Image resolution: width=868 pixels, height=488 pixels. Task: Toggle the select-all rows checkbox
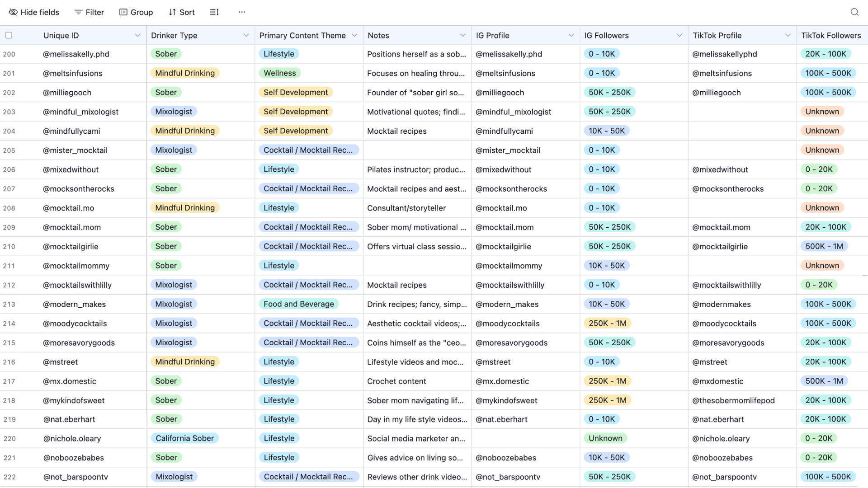coord(9,35)
